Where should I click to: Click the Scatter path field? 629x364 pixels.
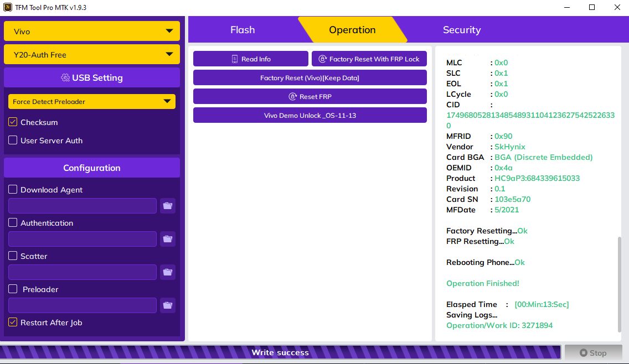[83, 272]
